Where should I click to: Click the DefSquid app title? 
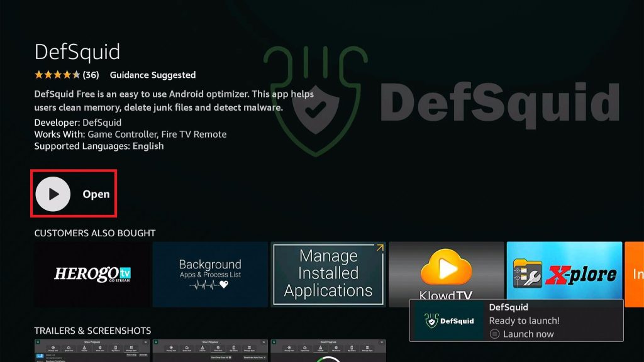[x=77, y=52]
